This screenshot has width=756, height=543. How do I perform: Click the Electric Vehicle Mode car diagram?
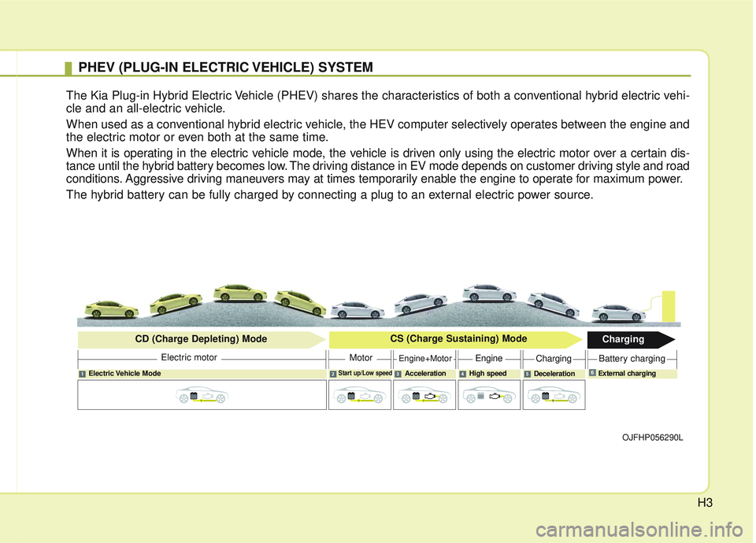(x=201, y=394)
